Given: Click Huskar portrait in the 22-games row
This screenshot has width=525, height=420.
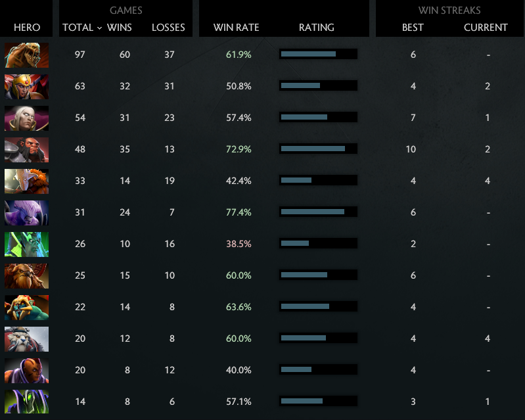Looking at the screenshot, I should [26, 308].
